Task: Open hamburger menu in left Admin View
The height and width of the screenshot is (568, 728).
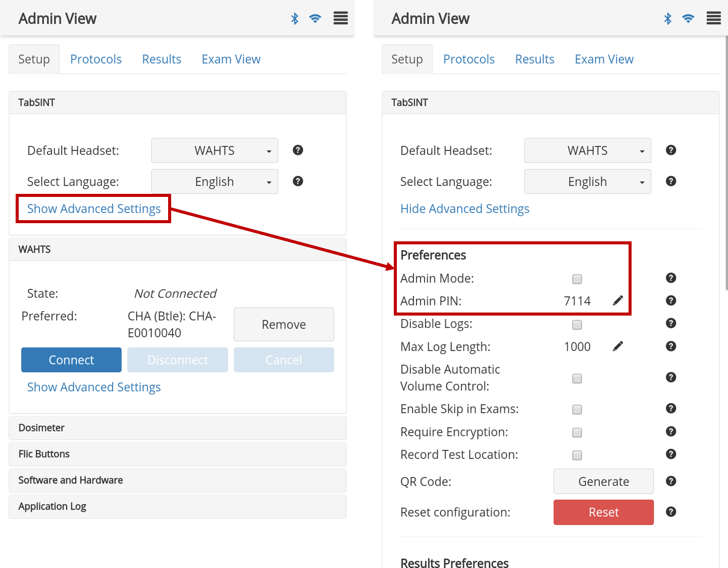Action: [340, 19]
